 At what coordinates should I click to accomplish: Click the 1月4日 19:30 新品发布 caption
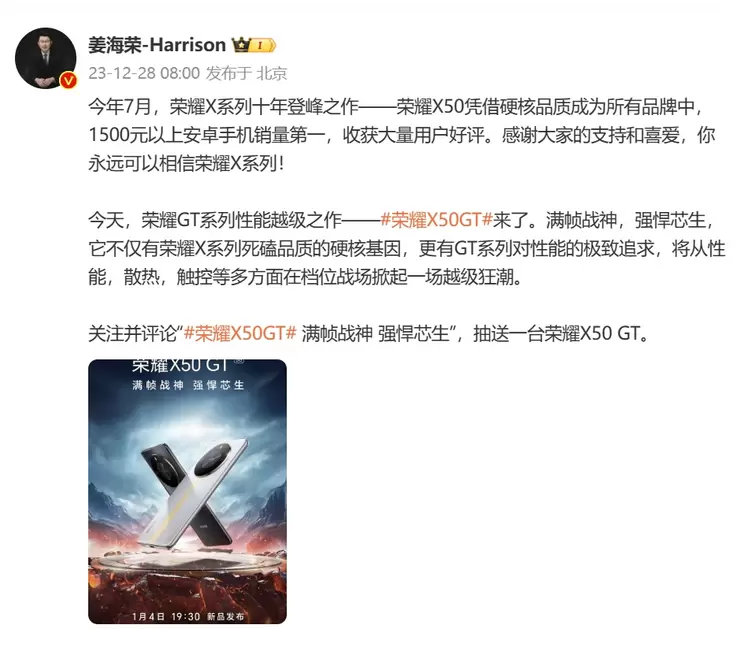click(188, 616)
